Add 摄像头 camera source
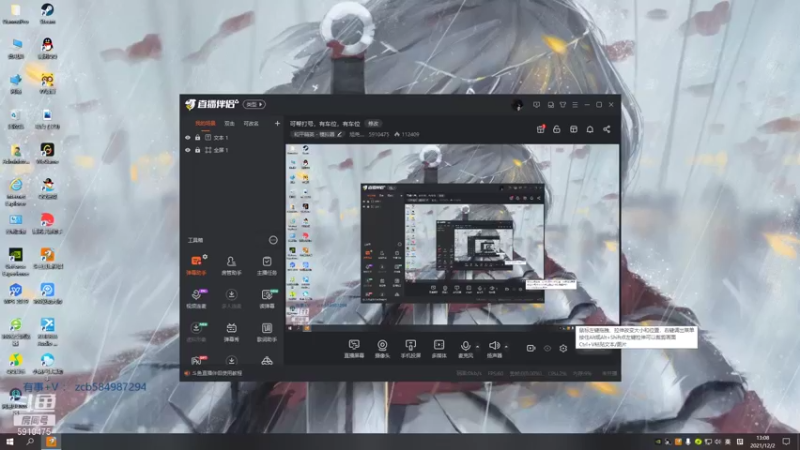 click(x=382, y=349)
